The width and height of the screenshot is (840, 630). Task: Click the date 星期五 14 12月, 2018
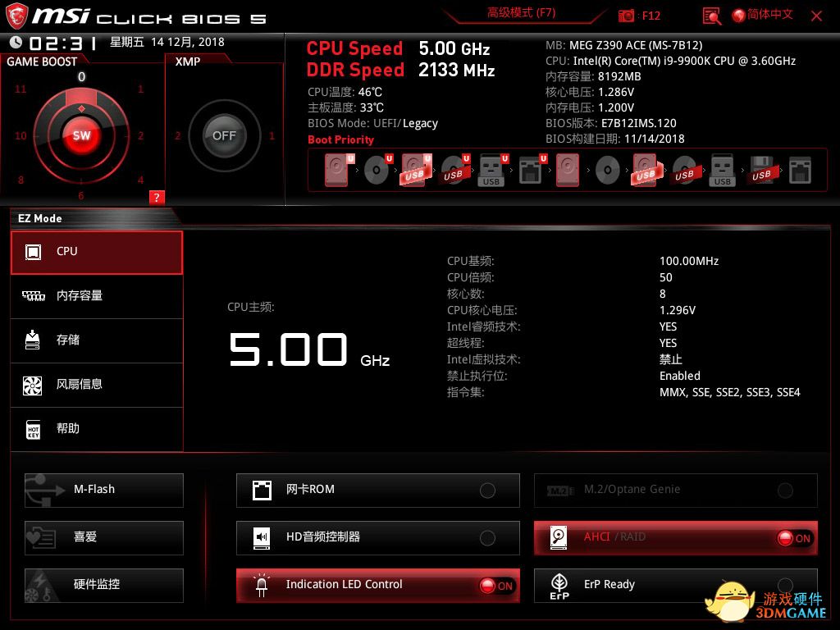tap(167, 43)
